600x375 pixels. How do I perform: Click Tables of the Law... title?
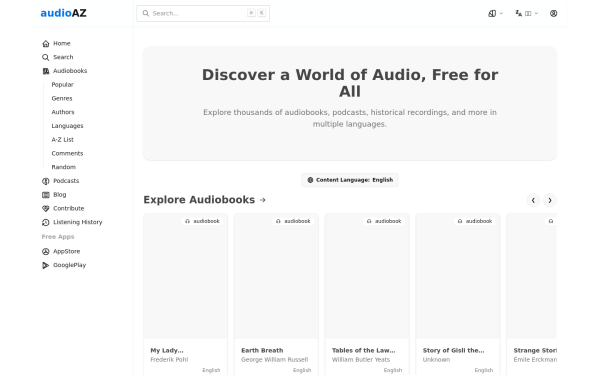point(364,351)
